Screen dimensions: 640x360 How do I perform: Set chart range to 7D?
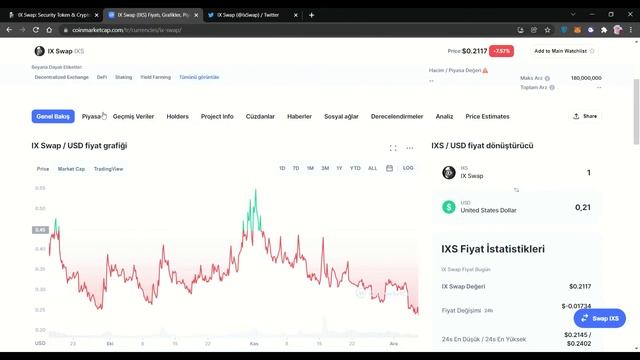pos(296,168)
